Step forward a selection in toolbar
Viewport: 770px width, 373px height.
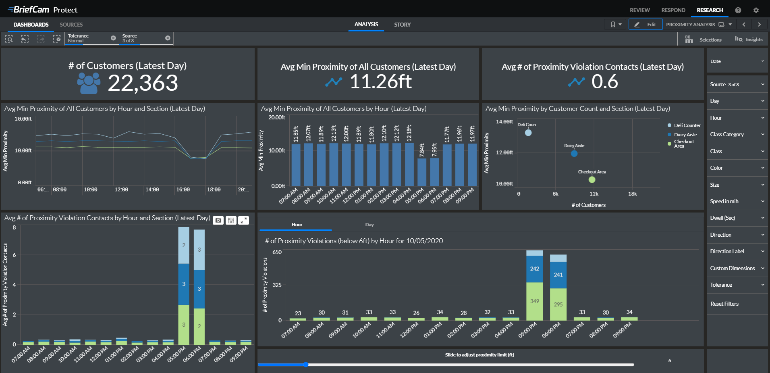click(x=41, y=39)
